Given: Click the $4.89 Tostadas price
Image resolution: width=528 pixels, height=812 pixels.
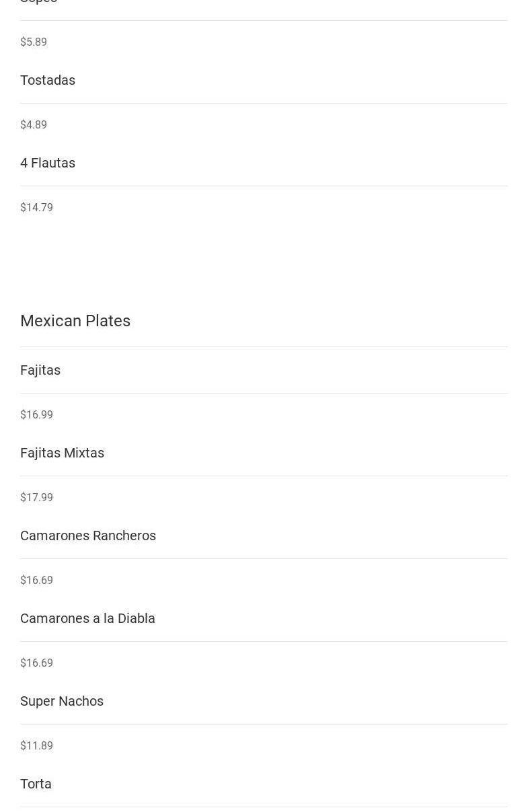Looking at the screenshot, I should pyautogui.click(x=34, y=125).
